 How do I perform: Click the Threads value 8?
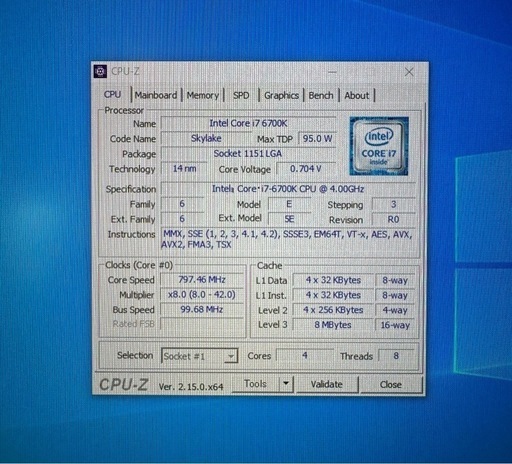pyautogui.click(x=396, y=356)
